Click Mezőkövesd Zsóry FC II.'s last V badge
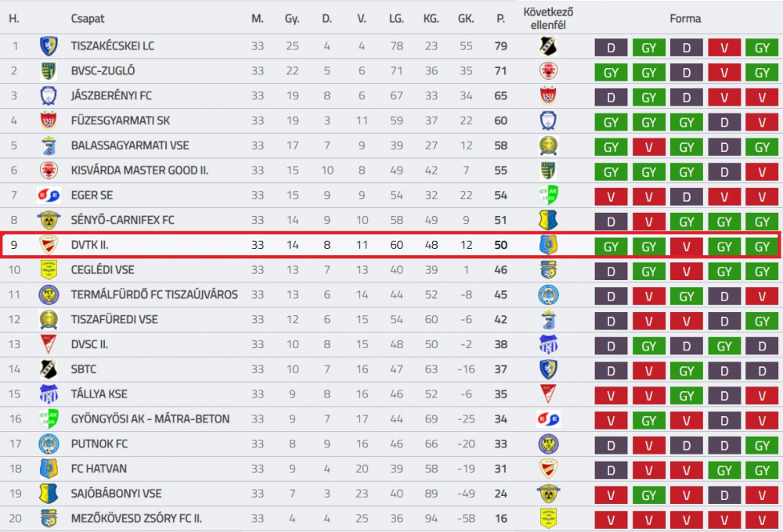 762,520
